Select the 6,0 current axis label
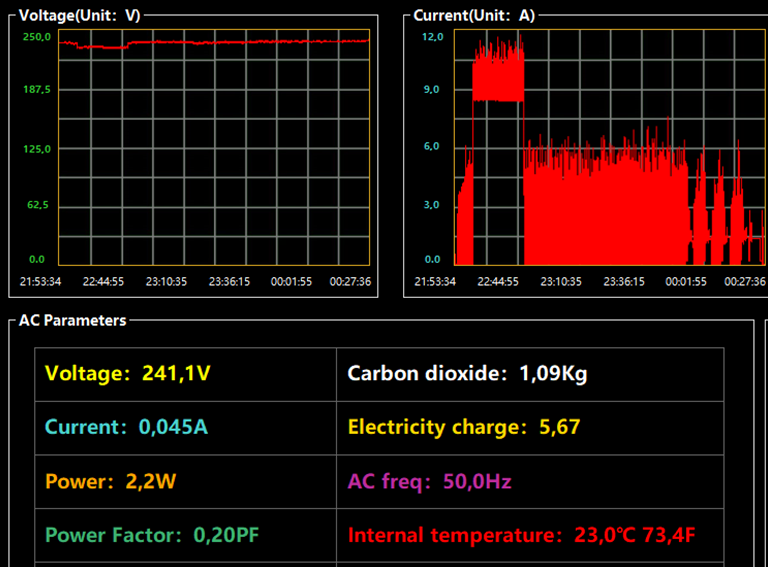This screenshot has width=768, height=567. [x=432, y=147]
